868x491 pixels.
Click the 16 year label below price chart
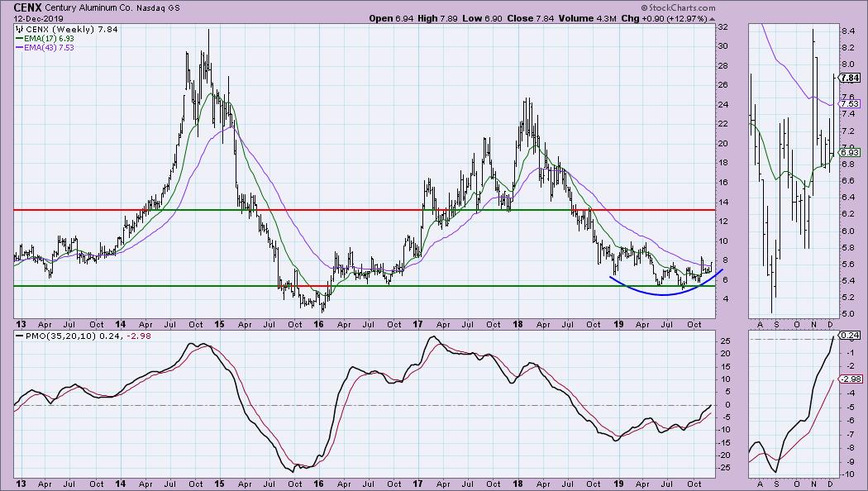[318, 324]
